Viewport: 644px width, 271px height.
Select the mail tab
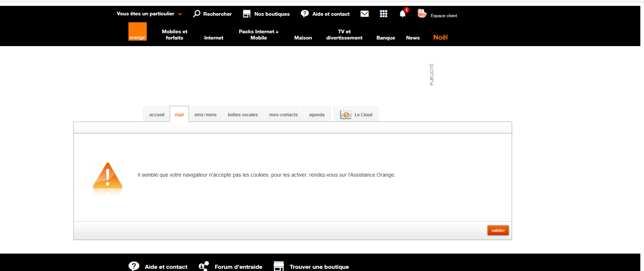click(179, 114)
